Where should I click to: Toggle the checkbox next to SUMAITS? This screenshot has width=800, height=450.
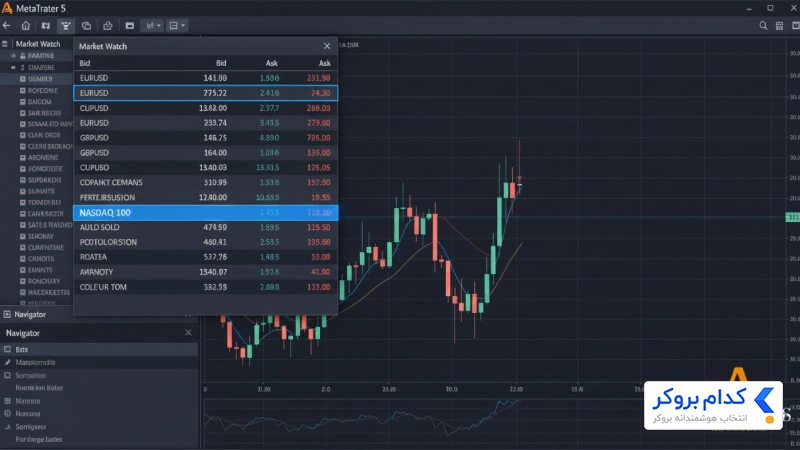(x=22, y=191)
